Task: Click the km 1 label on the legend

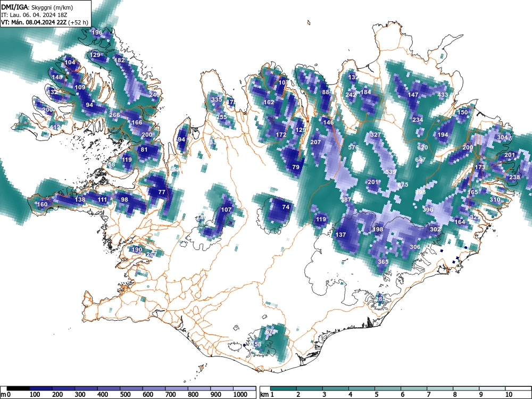Action: click(x=267, y=395)
